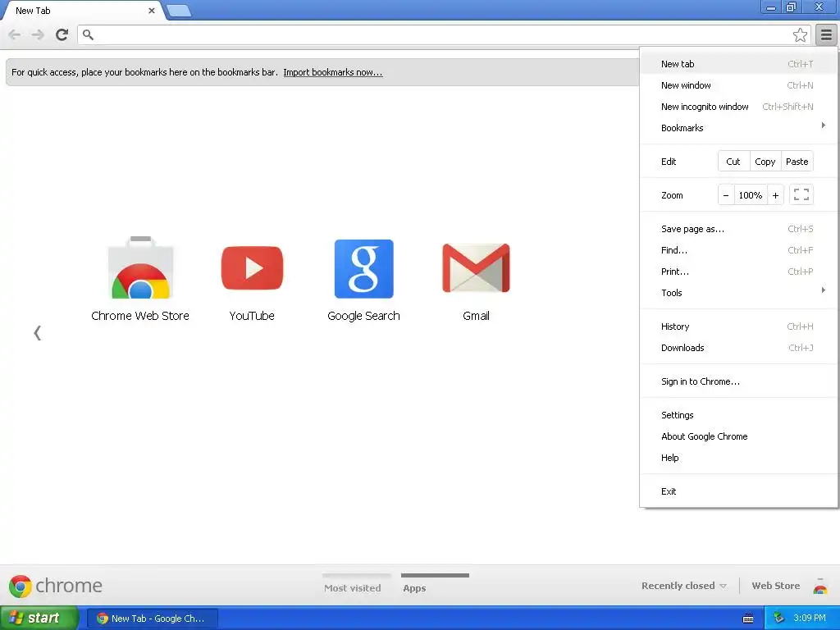Open About Google Chrome
Image resolution: width=840 pixels, height=630 pixels.
[x=738, y=436]
